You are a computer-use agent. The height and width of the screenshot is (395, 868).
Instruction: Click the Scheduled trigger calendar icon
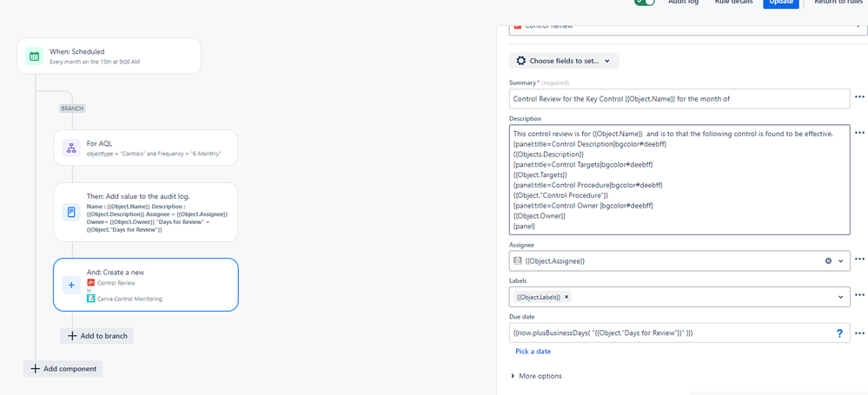point(35,56)
